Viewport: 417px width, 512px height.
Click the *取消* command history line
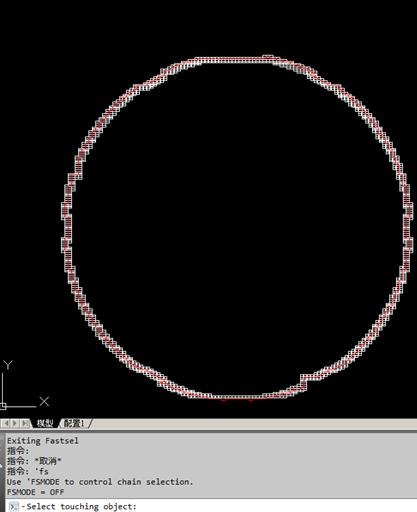click(34, 461)
